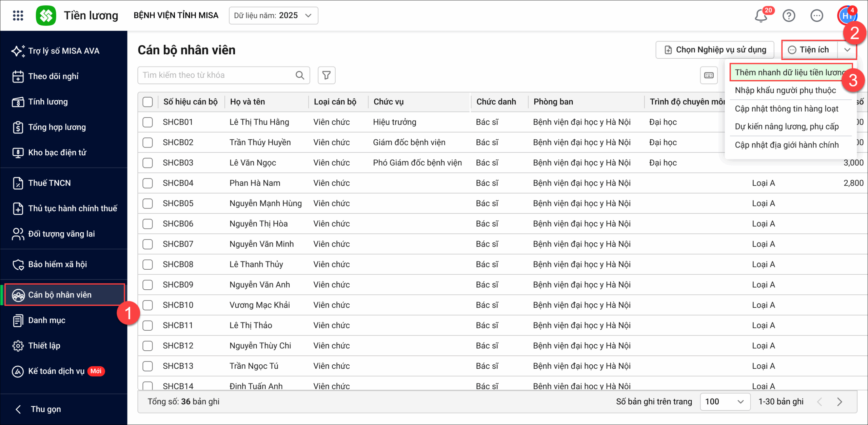This screenshot has height=425, width=868.
Task: Click the search magnifier icon
Action: click(x=300, y=75)
